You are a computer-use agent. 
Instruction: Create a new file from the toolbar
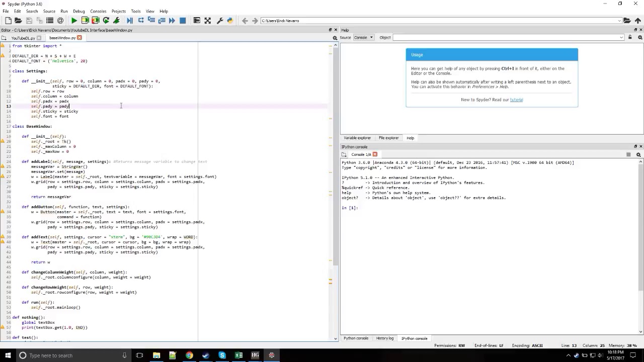pyautogui.click(x=8, y=21)
